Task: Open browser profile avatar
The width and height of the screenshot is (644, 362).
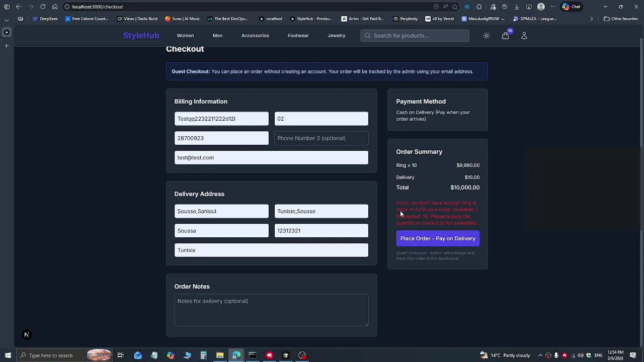Action: pyautogui.click(x=541, y=7)
